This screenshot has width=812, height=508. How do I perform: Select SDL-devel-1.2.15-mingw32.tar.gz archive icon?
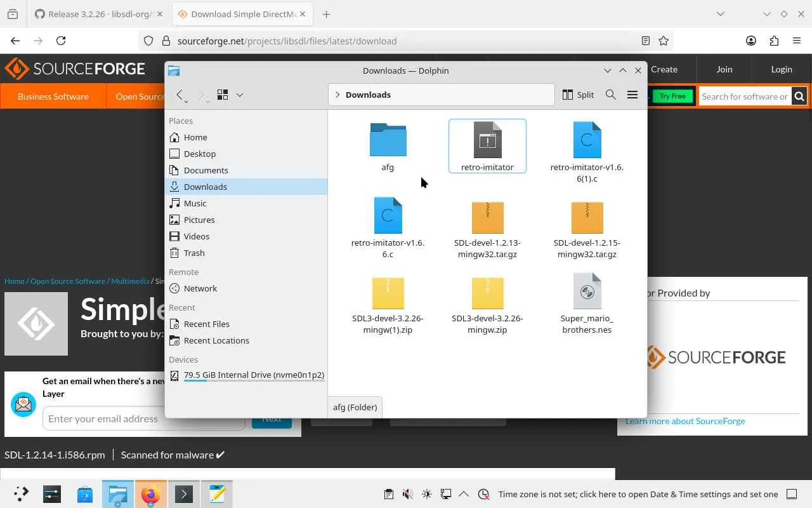(x=587, y=217)
